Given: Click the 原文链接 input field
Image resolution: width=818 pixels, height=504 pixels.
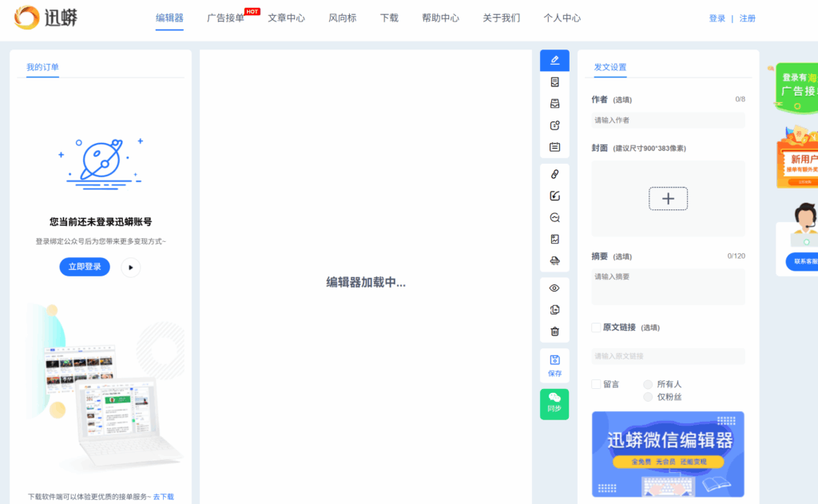Looking at the screenshot, I should point(669,356).
